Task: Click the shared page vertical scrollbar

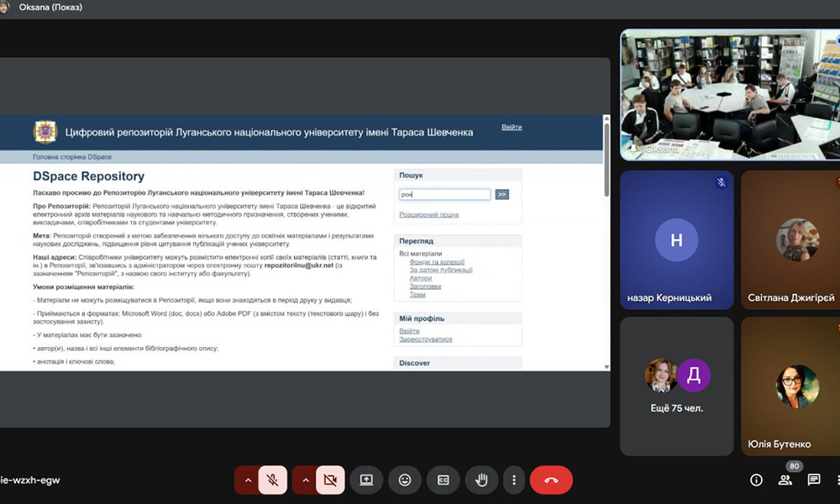Action: tap(606, 244)
